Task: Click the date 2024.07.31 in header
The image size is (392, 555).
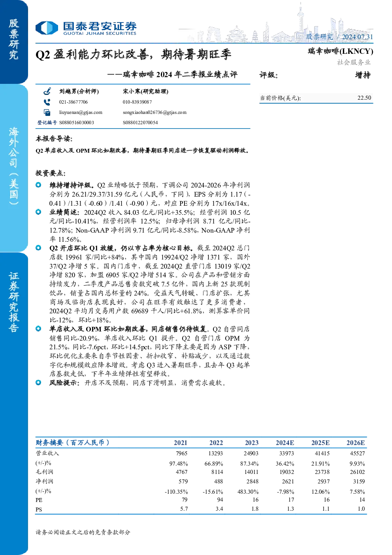Action: click(357, 37)
